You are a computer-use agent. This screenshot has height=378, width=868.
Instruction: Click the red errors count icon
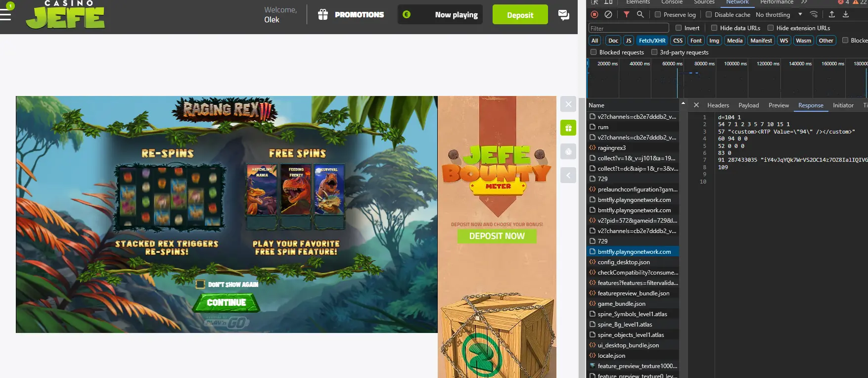(x=841, y=2)
